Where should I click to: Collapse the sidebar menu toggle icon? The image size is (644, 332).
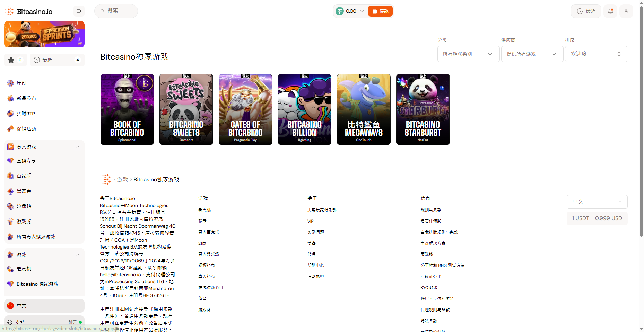[79, 11]
